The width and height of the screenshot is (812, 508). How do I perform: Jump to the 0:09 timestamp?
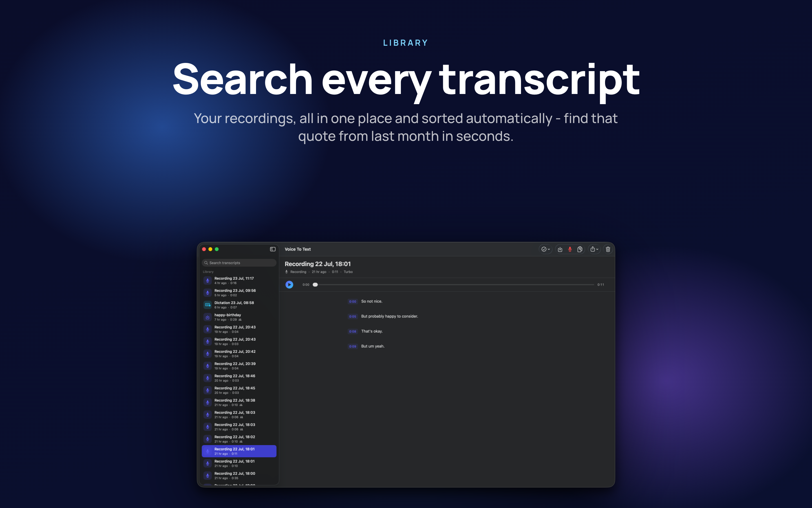[352, 346]
